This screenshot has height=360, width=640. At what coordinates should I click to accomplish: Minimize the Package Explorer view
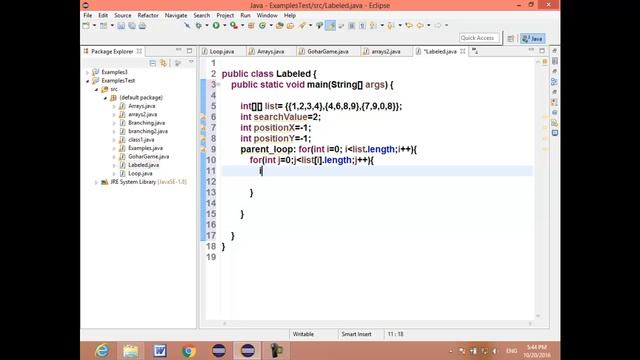pos(178,50)
